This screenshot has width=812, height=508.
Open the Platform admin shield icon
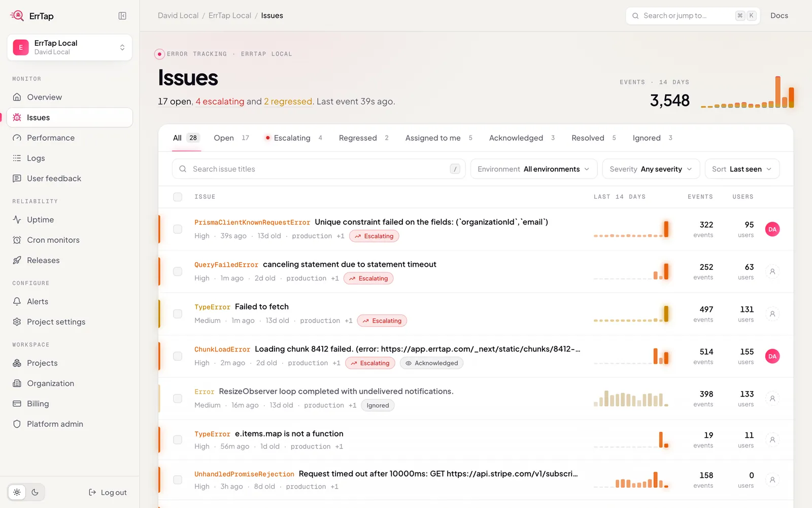pyautogui.click(x=17, y=424)
